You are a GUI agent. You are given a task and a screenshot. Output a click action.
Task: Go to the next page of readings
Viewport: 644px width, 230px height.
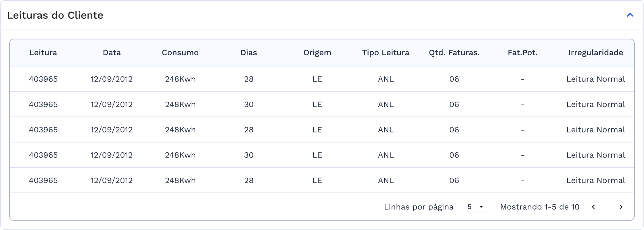tap(621, 207)
